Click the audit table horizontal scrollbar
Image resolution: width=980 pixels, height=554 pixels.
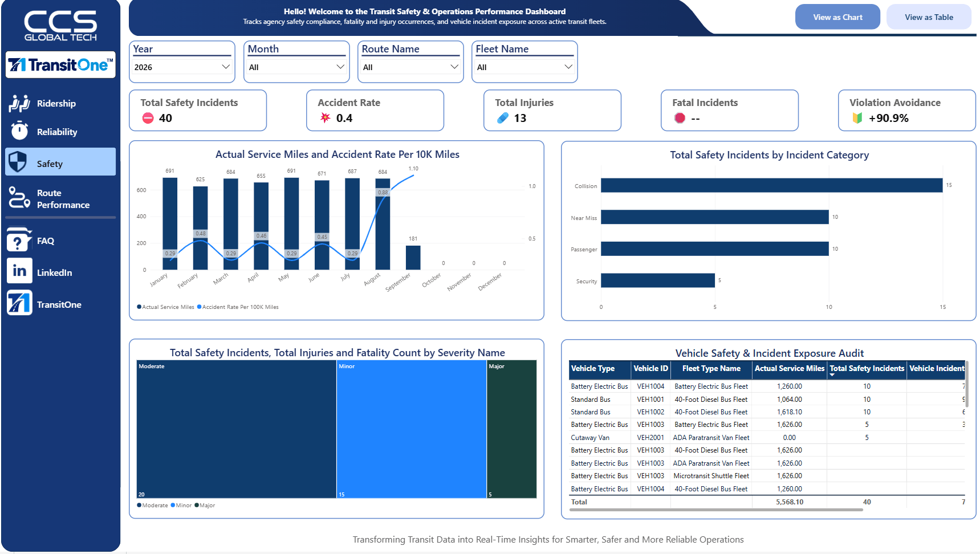click(x=716, y=510)
